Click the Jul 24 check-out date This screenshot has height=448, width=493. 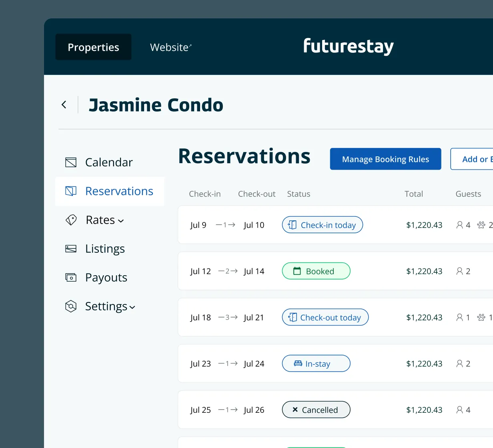pyautogui.click(x=254, y=364)
